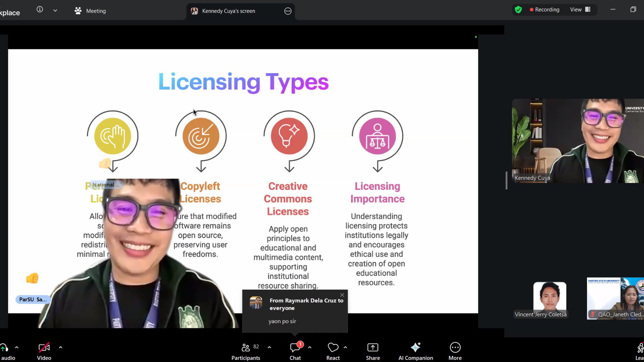The width and height of the screenshot is (644, 362).
Task: Open the Participants panel
Action: click(x=246, y=351)
